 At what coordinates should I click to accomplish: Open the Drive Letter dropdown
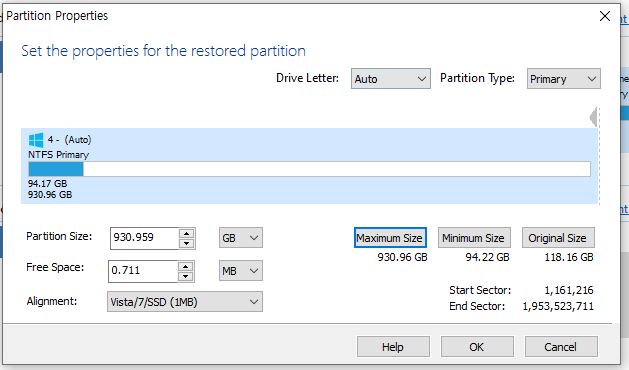[x=390, y=79]
